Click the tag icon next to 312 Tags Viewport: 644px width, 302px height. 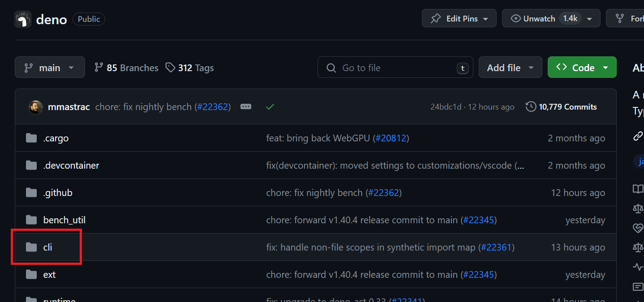pyautogui.click(x=171, y=67)
